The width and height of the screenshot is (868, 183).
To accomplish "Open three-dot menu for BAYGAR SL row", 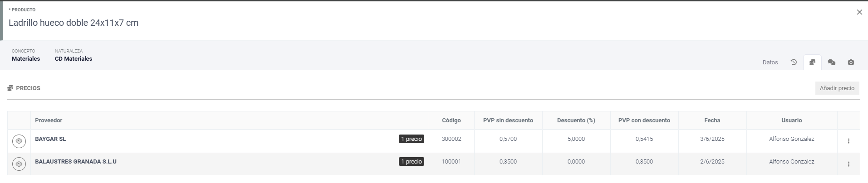I will 848,141.
